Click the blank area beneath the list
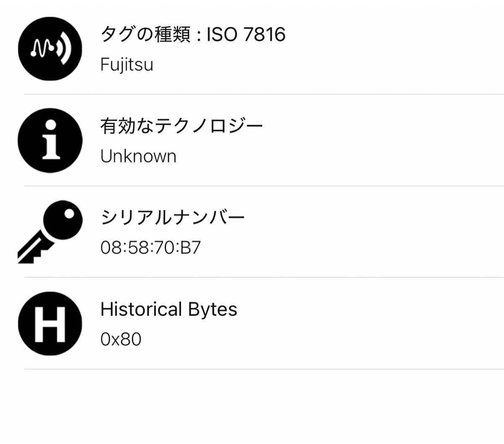This screenshot has height=444, width=504. 252,407
